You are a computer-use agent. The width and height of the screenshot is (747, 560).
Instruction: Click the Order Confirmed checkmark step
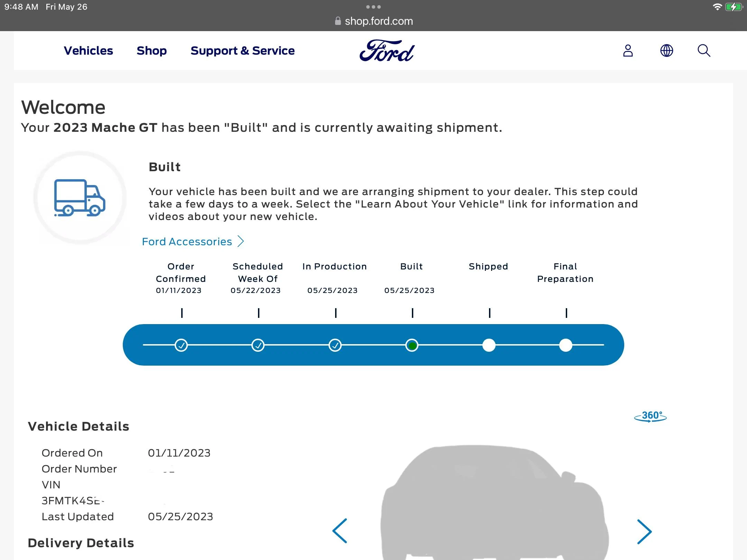coord(181,345)
